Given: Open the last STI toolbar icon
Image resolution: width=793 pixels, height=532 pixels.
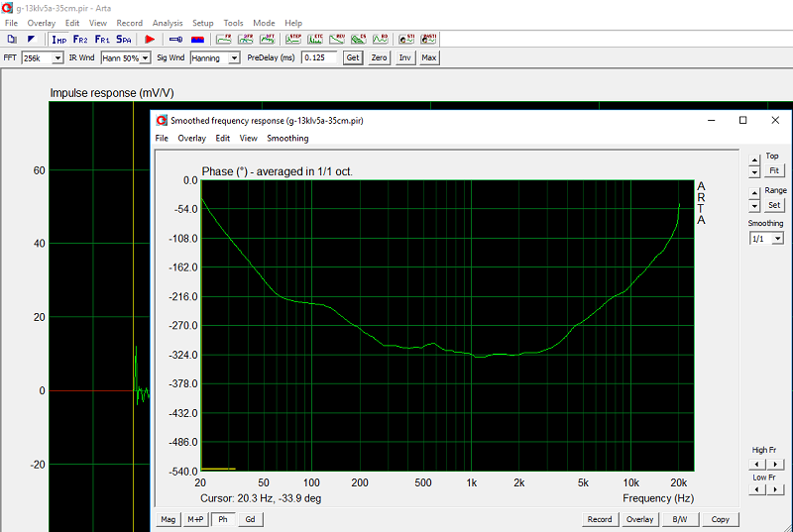Looking at the screenshot, I should (428, 39).
